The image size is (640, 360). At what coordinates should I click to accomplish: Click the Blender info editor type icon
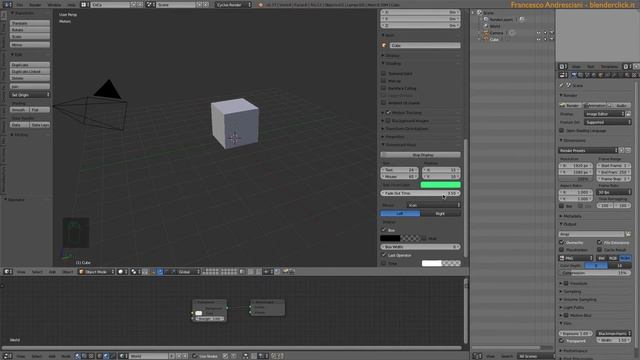pos(7,4)
